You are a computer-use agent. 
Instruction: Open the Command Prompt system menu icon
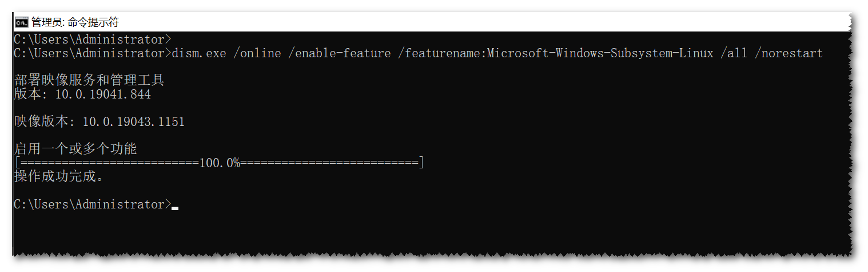pyautogui.click(x=22, y=22)
